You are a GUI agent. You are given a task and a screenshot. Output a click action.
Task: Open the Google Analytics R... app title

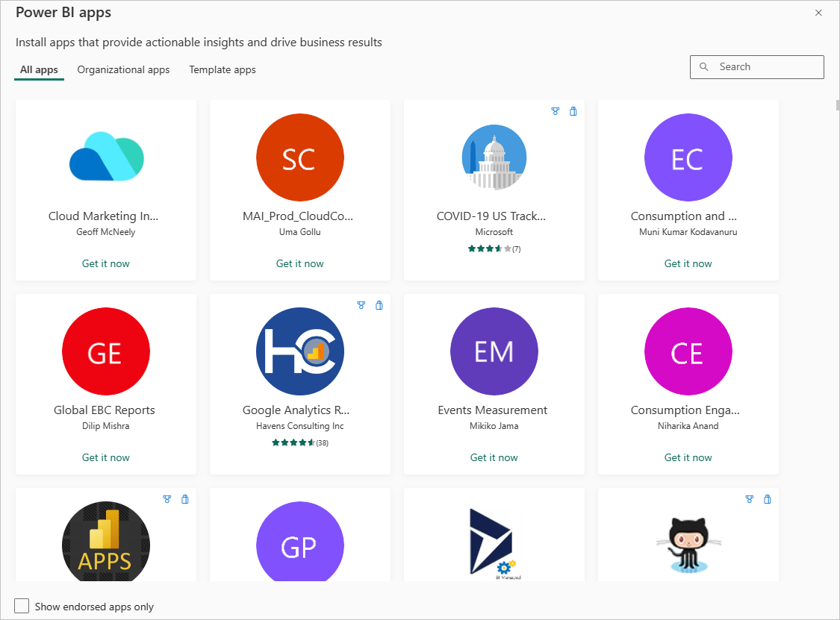coord(296,410)
